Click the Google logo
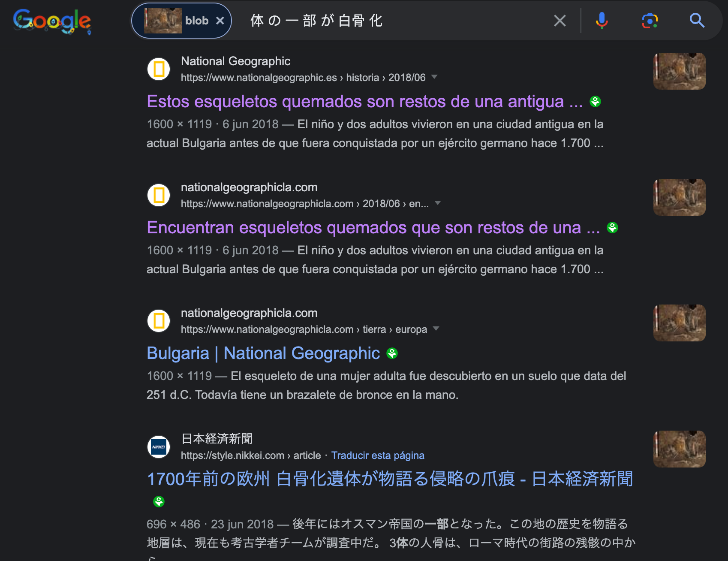Screen dimensions: 728x561 coord(52,21)
